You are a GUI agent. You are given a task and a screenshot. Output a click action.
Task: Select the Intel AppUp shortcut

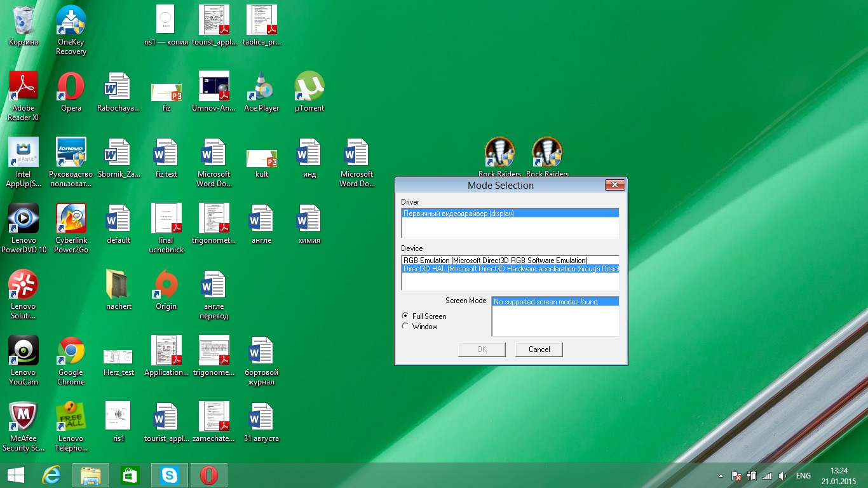(x=24, y=163)
